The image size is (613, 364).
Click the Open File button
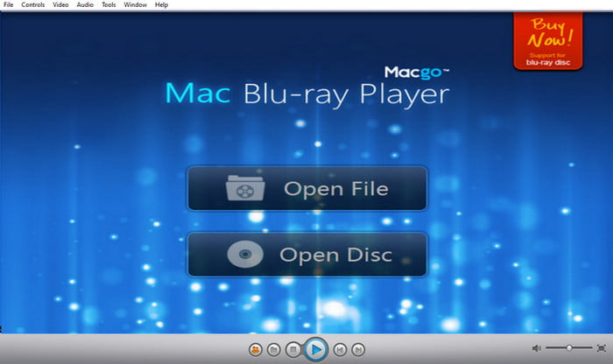coord(307,189)
